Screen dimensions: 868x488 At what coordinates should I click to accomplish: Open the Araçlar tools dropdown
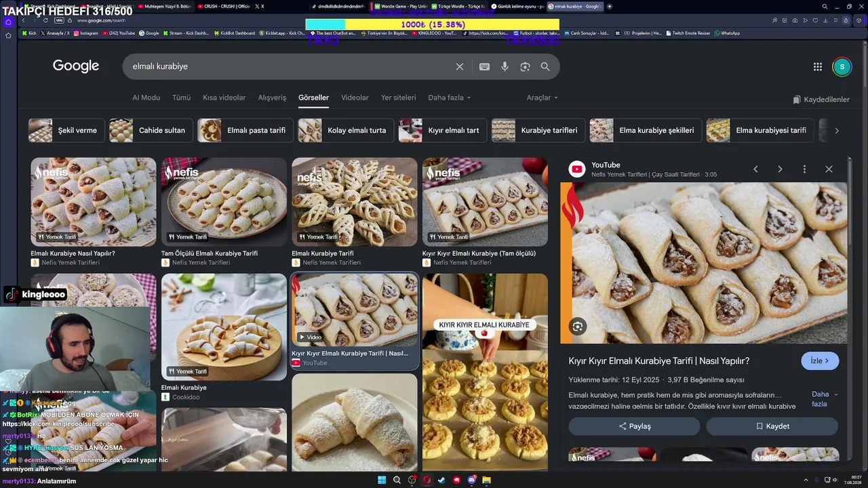pyautogui.click(x=542, y=98)
